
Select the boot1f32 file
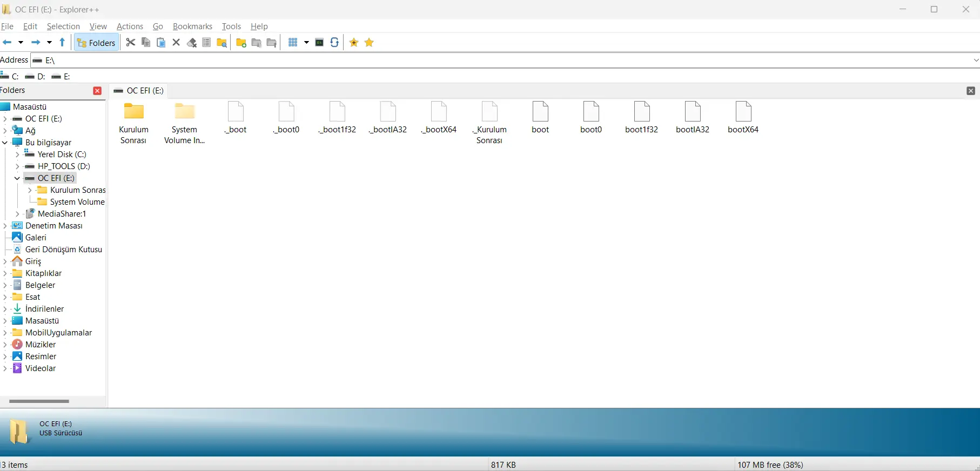(642, 118)
